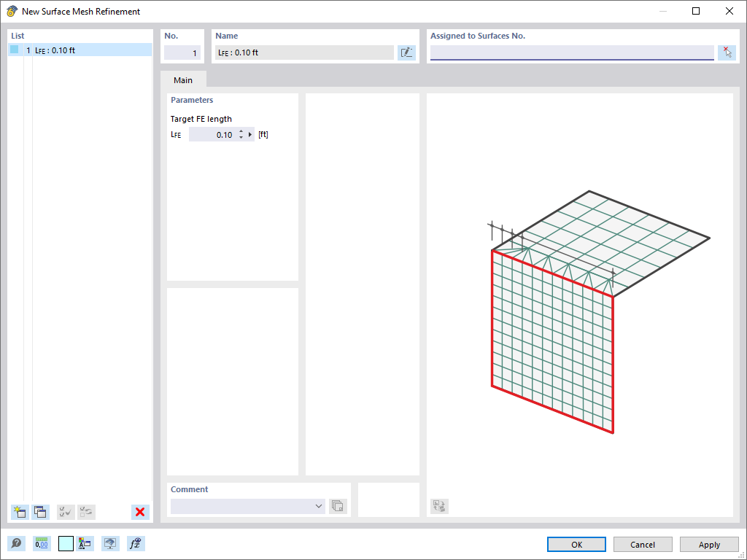This screenshot has height=560, width=747.
Task: Open display properties settings icon
Action: pos(85,543)
